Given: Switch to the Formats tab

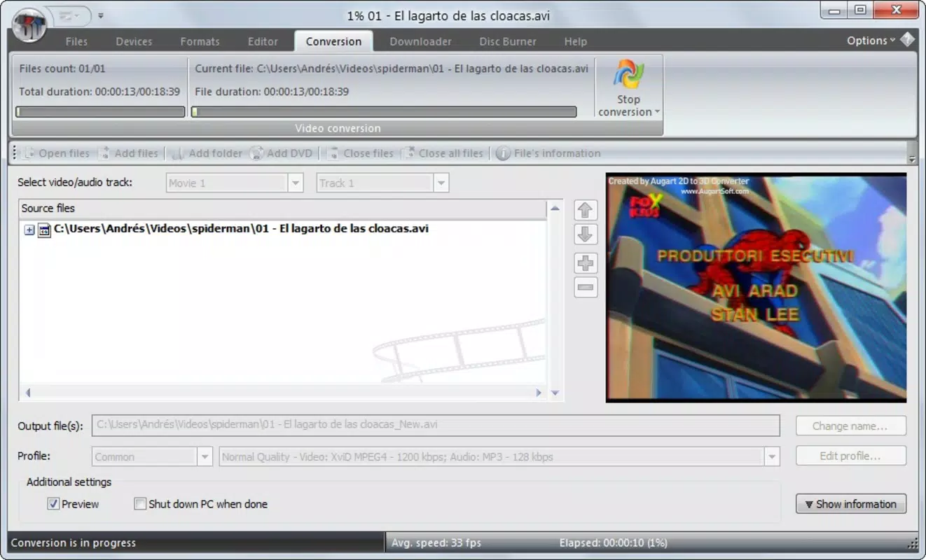Looking at the screenshot, I should (200, 41).
